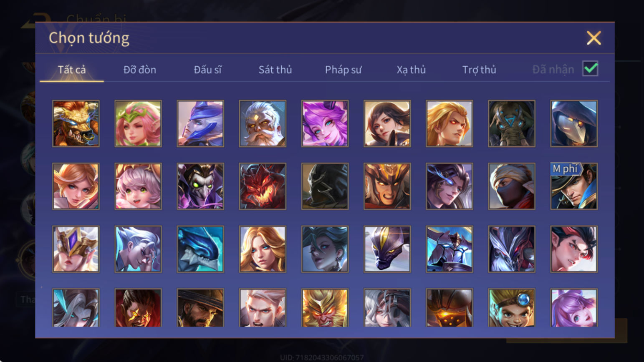Choose the pink-haired elf with green crown
This screenshot has height=362, width=644.
138,123
